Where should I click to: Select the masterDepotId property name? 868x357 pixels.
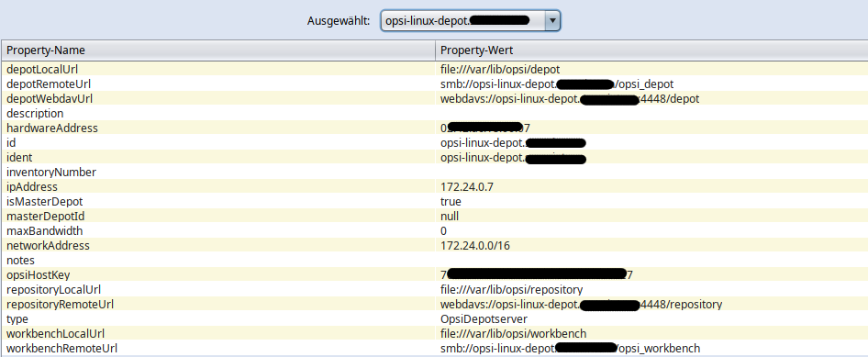point(45,216)
